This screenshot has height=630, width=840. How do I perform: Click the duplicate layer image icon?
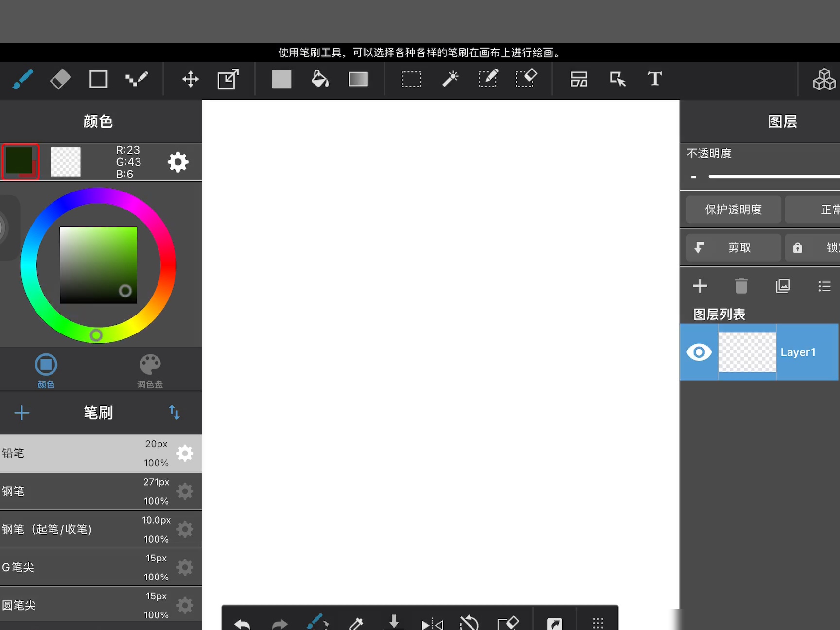(783, 286)
